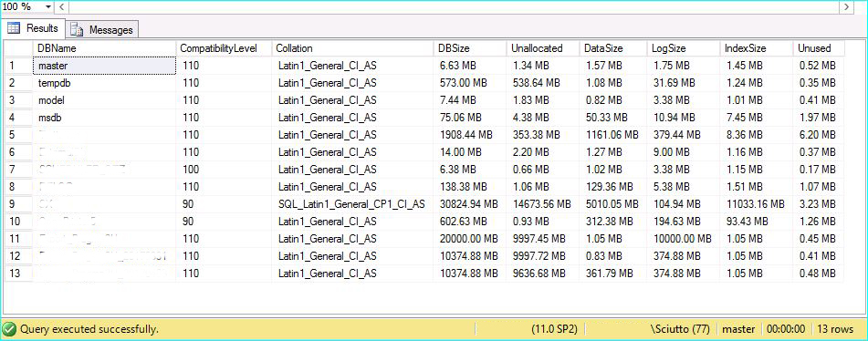The image size is (868, 341).
Task: Select row header number 13
Action: tap(18, 273)
